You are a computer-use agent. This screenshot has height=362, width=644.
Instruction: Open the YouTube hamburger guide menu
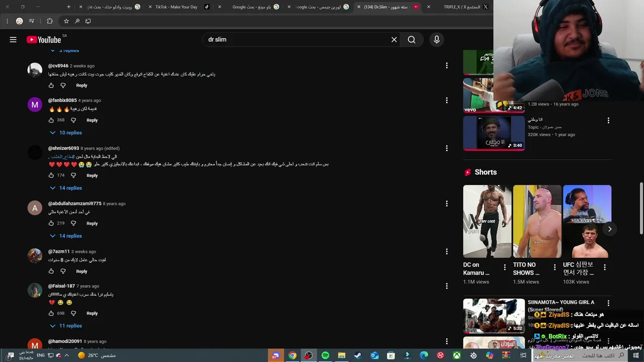coord(13,40)
